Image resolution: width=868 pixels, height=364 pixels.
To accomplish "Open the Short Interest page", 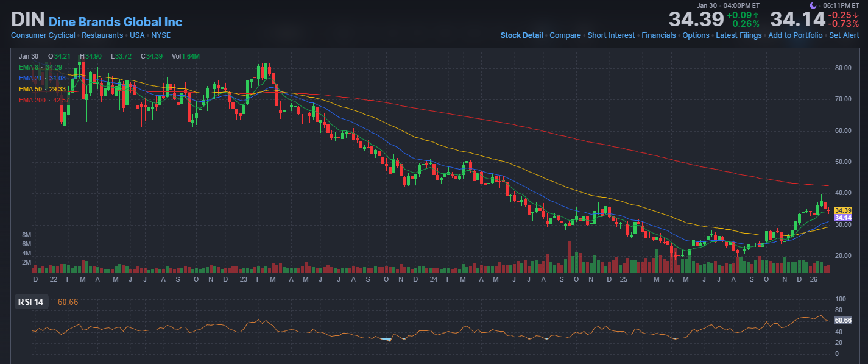I will [611, 35].
